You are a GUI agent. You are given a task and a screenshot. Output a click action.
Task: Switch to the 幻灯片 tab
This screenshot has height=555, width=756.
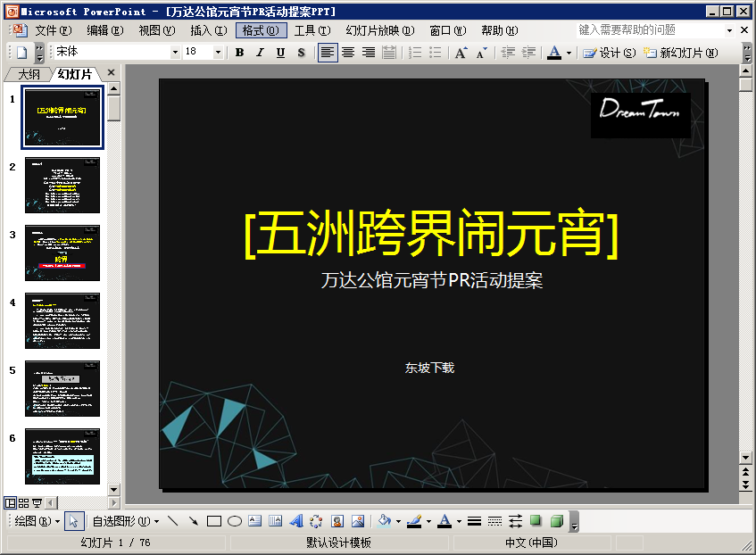pyautogui.click(x=75, y=74)
